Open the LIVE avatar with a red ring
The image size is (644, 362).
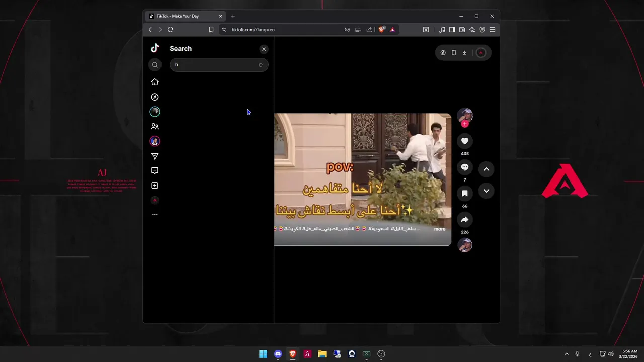click(x=155, y=141)
